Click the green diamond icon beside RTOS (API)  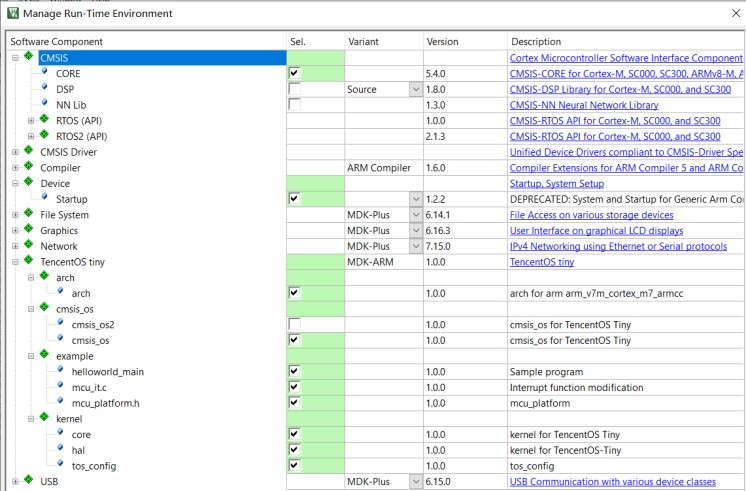[44, 119]
